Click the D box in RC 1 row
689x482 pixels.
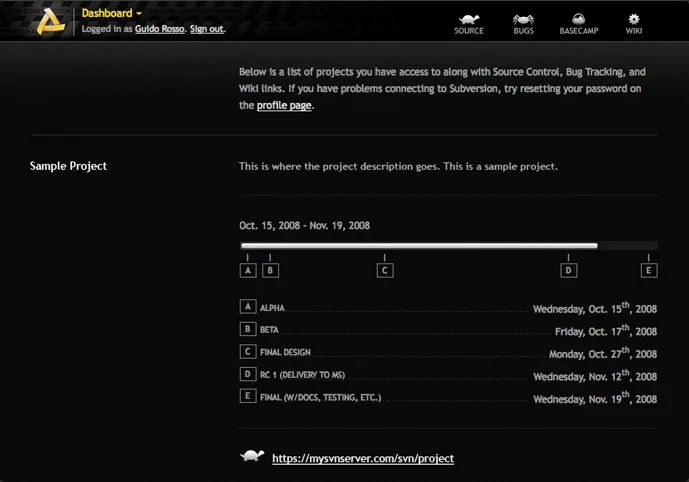point(248,374)
